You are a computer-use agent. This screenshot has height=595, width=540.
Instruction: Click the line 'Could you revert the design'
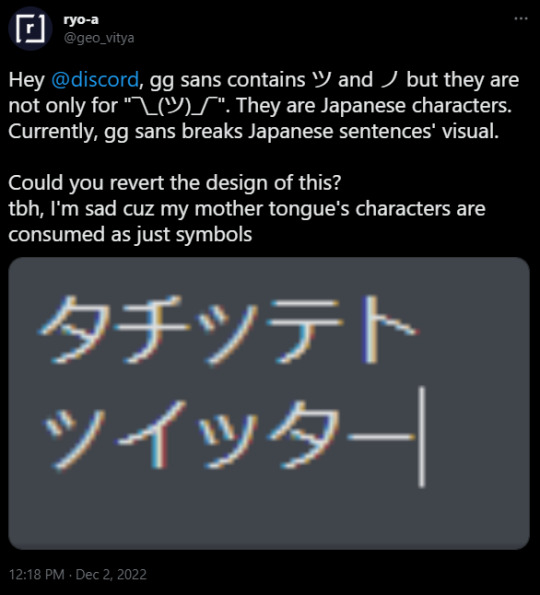pos(175,183)
